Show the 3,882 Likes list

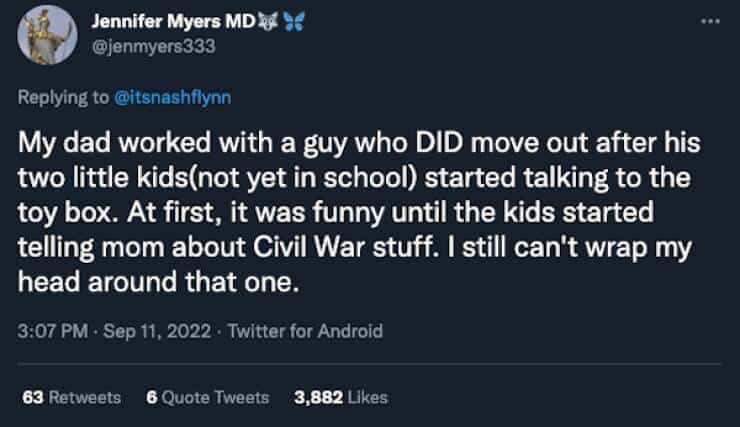340,397
